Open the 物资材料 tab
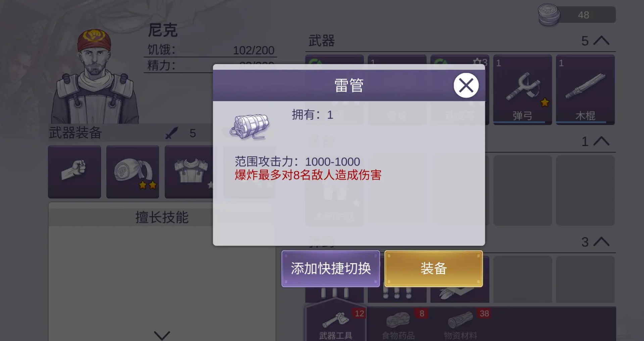The height and width of the screenshot is (341, 644). (x=461, y=324)
